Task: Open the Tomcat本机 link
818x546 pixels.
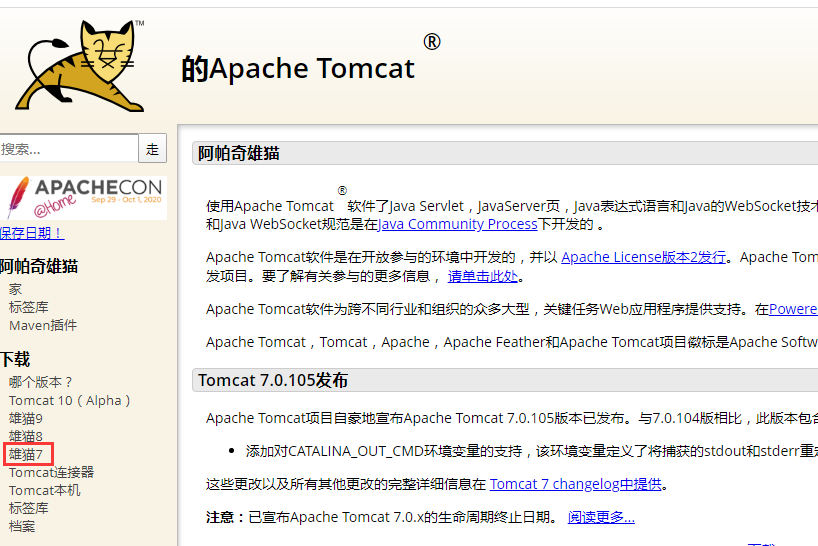Action: coord(44,490)
